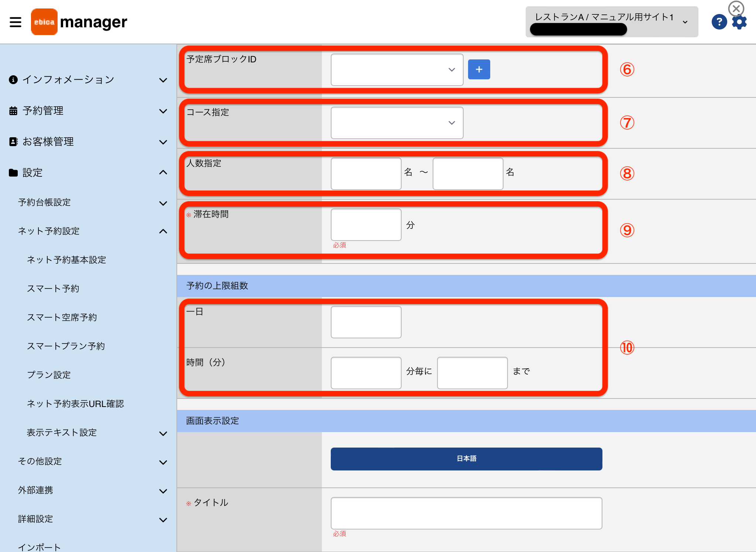
Task: Collapse the ネット予約設定 submenu
Action: point(163,231)
